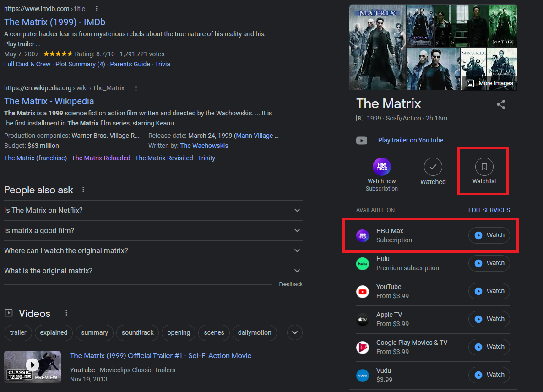Open The Matrix (franchise) link
Image resolution: width=543 pixels, height=392 pixels.
(x=35, y=158)
